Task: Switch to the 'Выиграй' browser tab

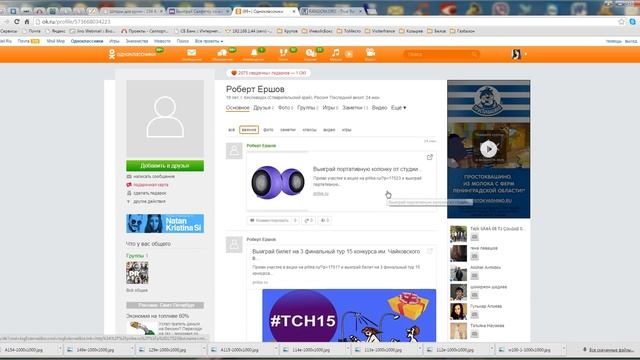Action: [198, 11]
